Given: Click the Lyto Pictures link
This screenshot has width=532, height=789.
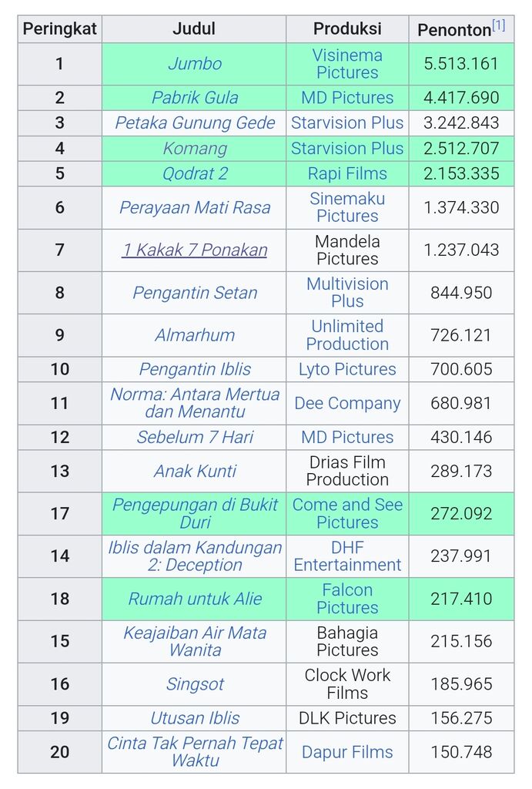Looking at the screenshot, I should tap(347, 369).
